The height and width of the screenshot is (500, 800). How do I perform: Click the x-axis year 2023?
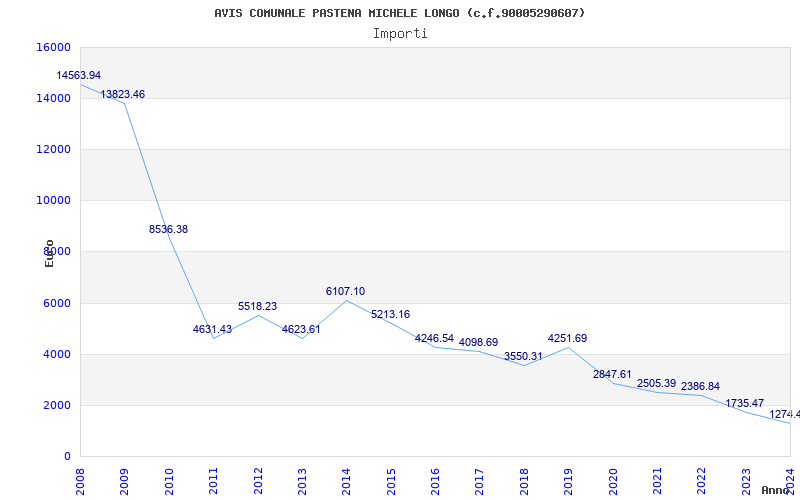click(x=746, y=481)
